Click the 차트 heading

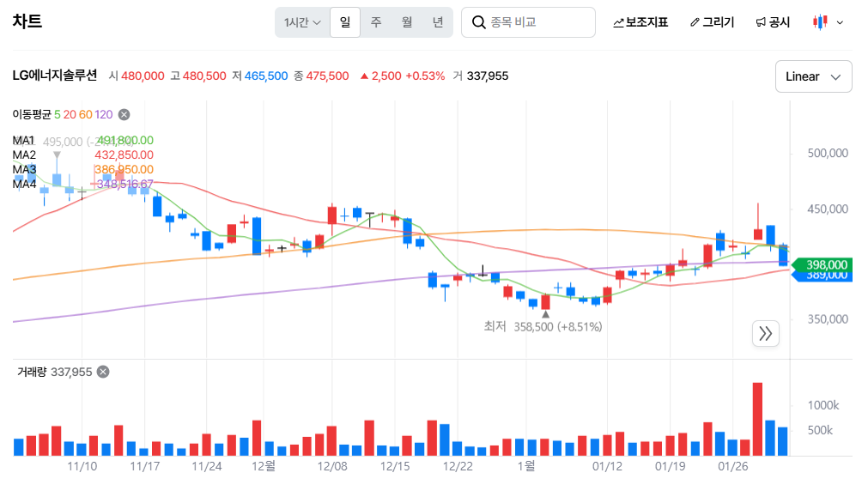[x=27, y=21]
